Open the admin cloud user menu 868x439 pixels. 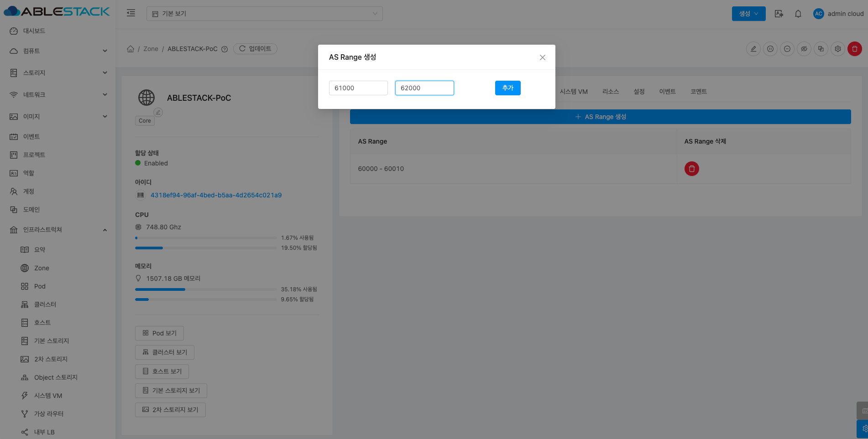pos(839,14)
